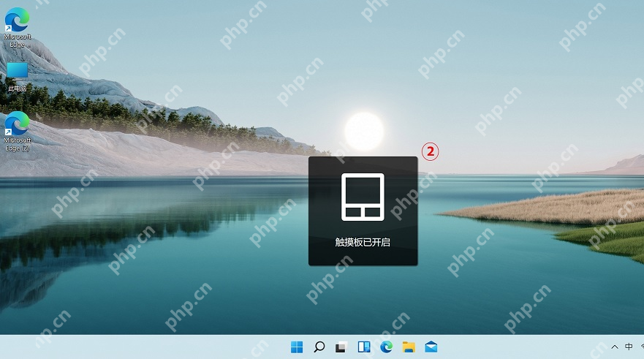Click the touchpad icon in the overlay
Viewport: 644px width, 359px height.
tap(363, 197)
